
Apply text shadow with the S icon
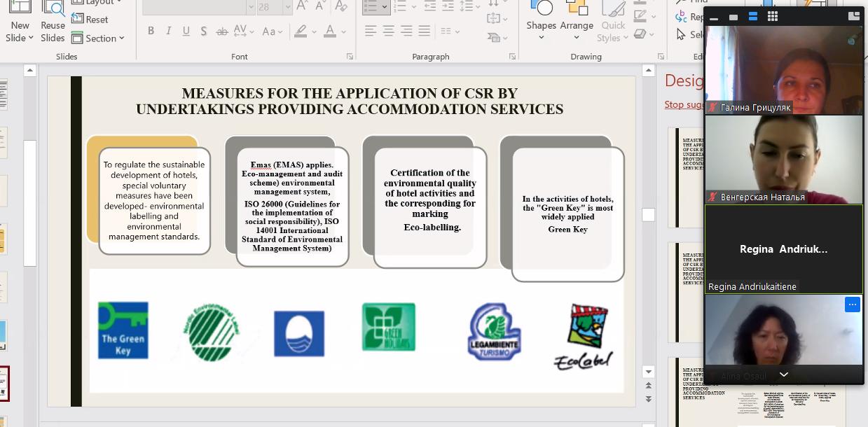pyautogui.click(x=203, y=31)
